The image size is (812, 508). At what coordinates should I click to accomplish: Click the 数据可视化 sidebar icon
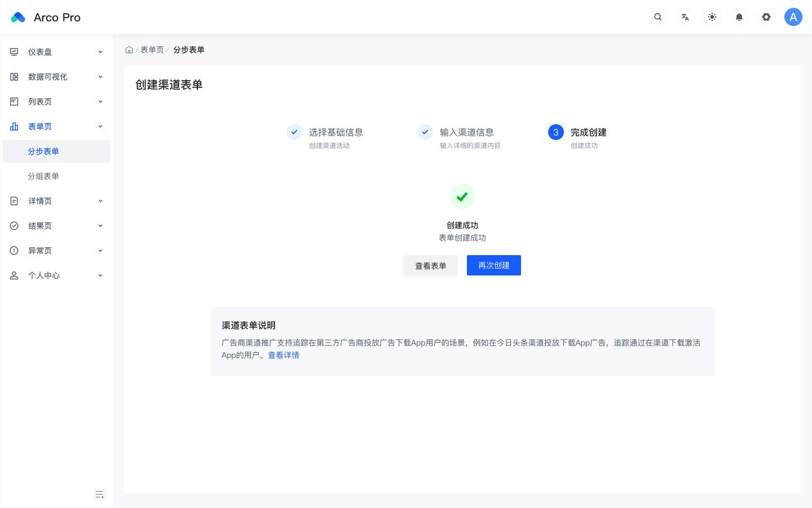[x=14, y=77]
